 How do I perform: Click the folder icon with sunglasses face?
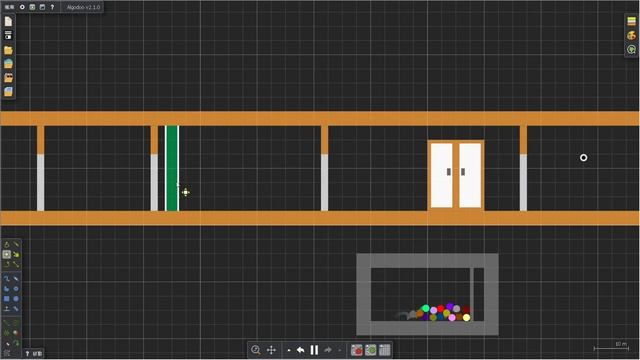[8, 78]
